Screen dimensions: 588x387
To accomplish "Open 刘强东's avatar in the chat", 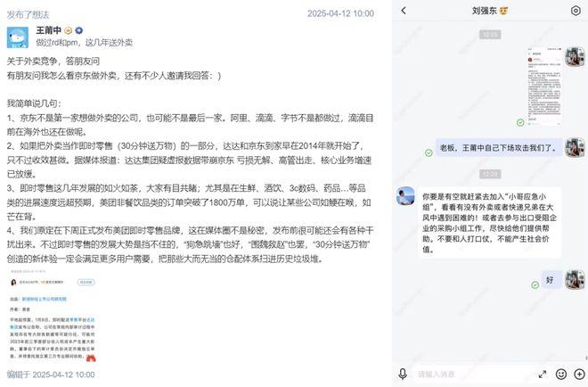I will point(405,196).
